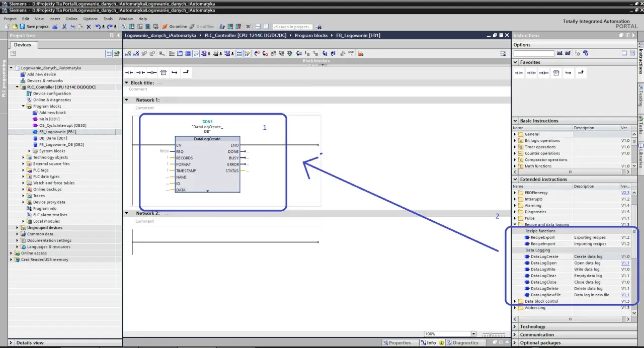Collapse the Basic instructions section
The width and height of the screenshot is (644, 348).
pyautogui.click(x=516, y=121)
